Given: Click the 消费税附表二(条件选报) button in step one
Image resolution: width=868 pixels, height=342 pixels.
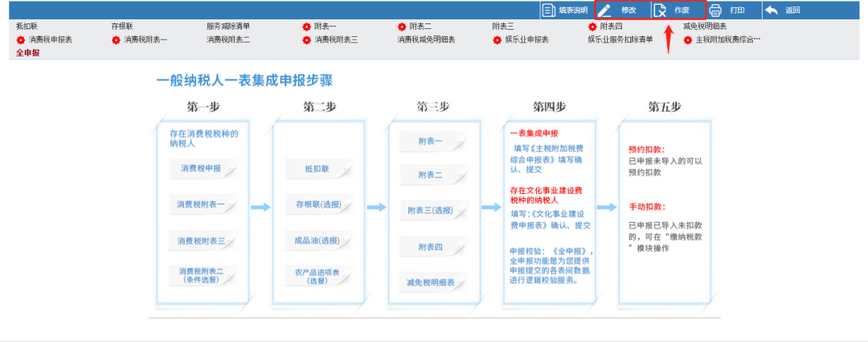Looking at the screenshot, I should click(x=203, y=275).
